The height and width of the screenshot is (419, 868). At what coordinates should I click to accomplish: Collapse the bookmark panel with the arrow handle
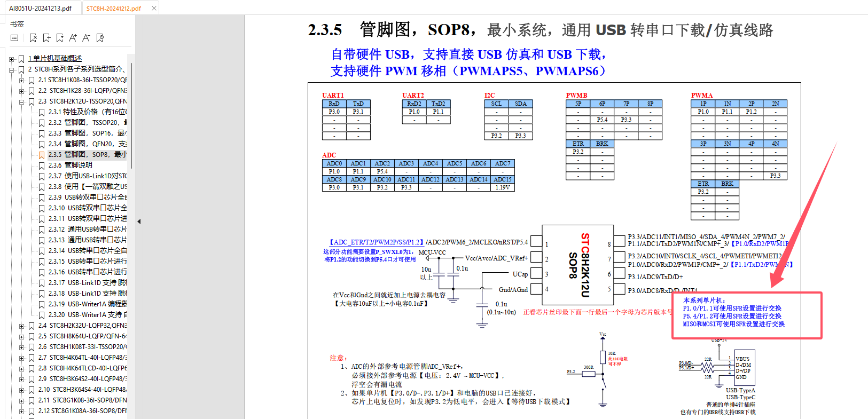[x=139, y=221]
